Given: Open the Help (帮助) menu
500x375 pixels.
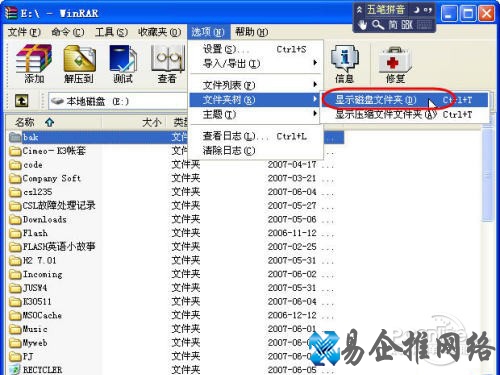Looking at the screenshot, I should (251, 32).
